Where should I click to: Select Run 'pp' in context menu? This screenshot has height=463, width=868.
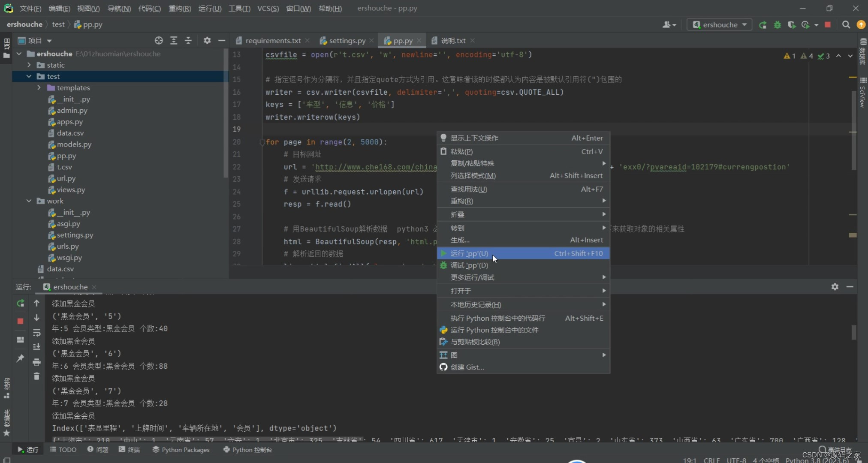click(469, 253)
